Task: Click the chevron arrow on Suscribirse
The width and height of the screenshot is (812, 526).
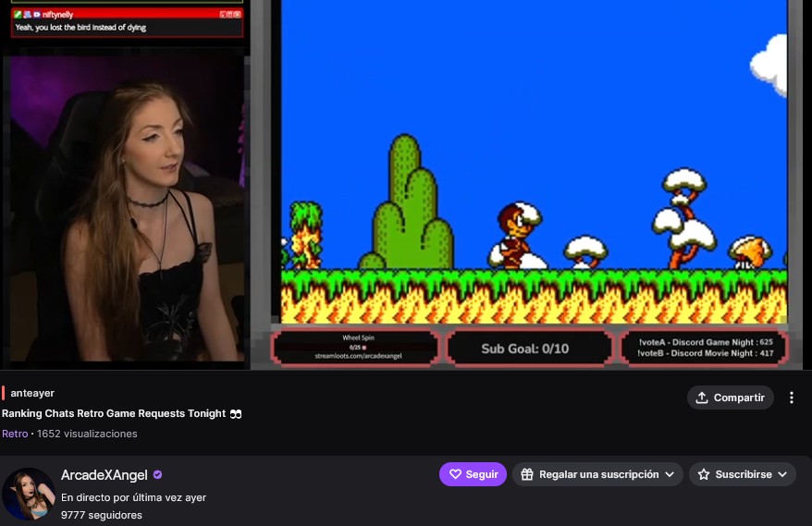Action: click(x=782, y=475)
